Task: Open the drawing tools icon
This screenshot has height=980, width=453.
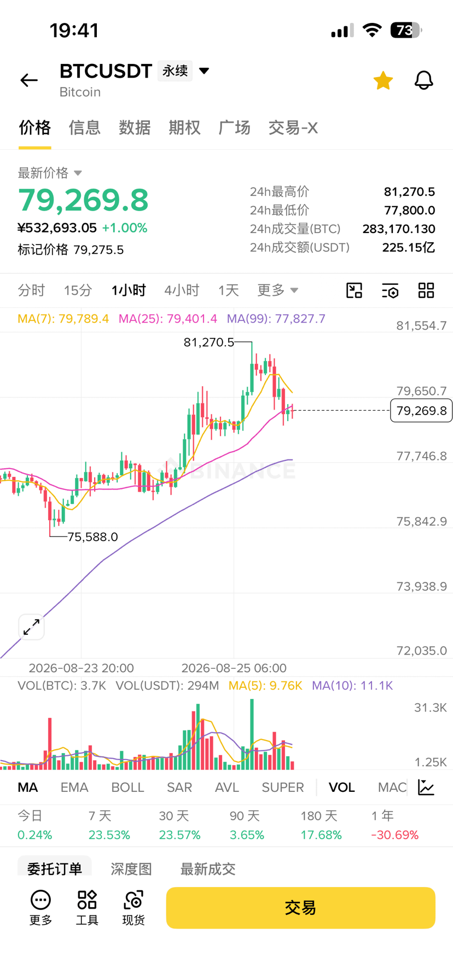Action: tap(355, 290)
